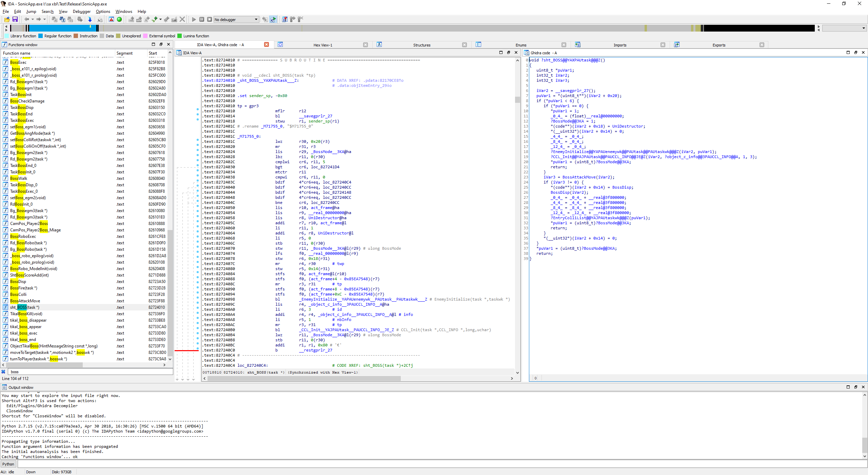The width and height of the screenshot is (868, 475).
Task: Switch to the Enums tab
Action: pos(521,45)
